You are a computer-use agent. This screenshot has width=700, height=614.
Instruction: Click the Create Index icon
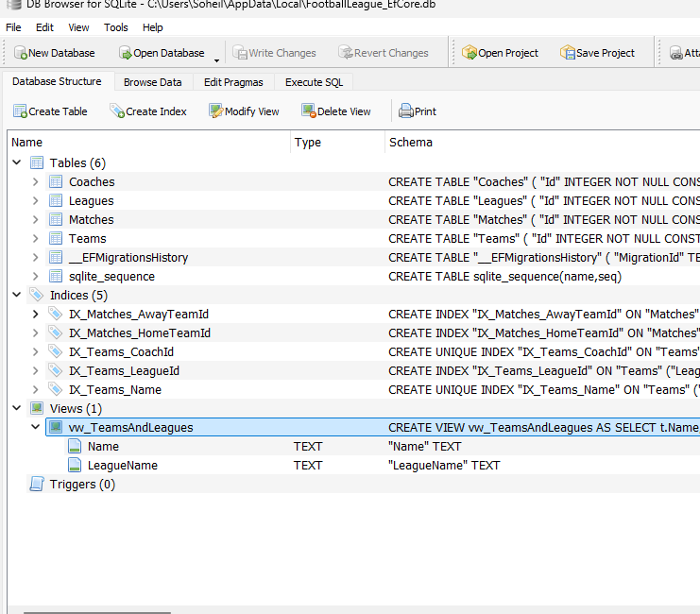[117, 111]
